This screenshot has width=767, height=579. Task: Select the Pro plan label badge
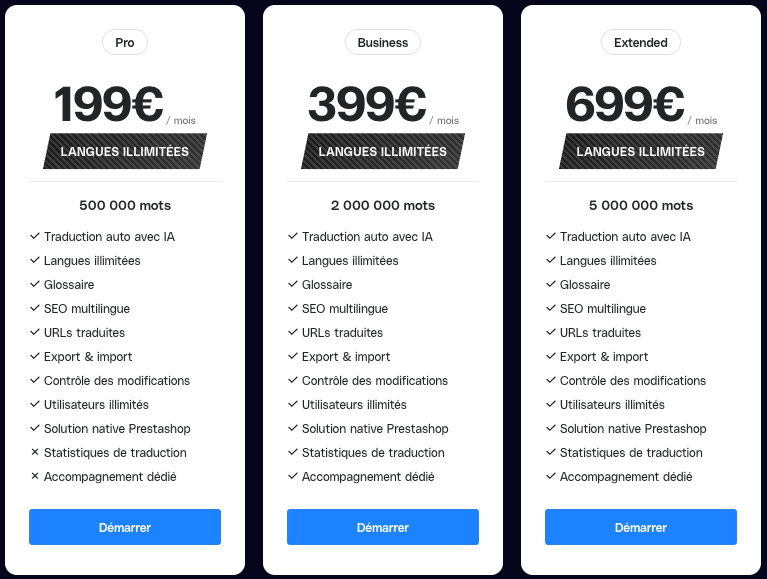125,43
